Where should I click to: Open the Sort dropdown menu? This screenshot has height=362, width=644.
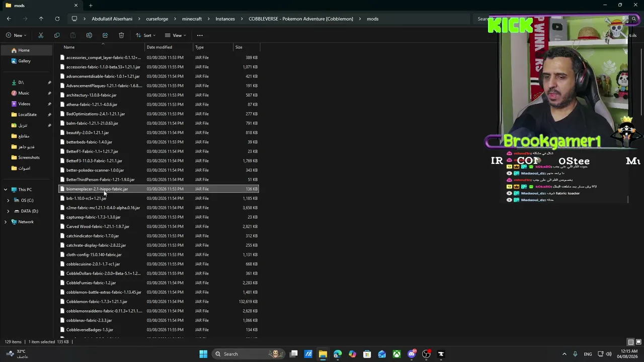[x=145, y=35]
